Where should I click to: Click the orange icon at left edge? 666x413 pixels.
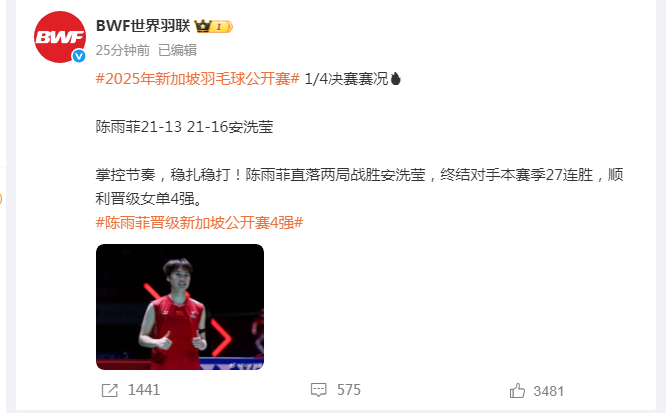click(x=1, y=198)
